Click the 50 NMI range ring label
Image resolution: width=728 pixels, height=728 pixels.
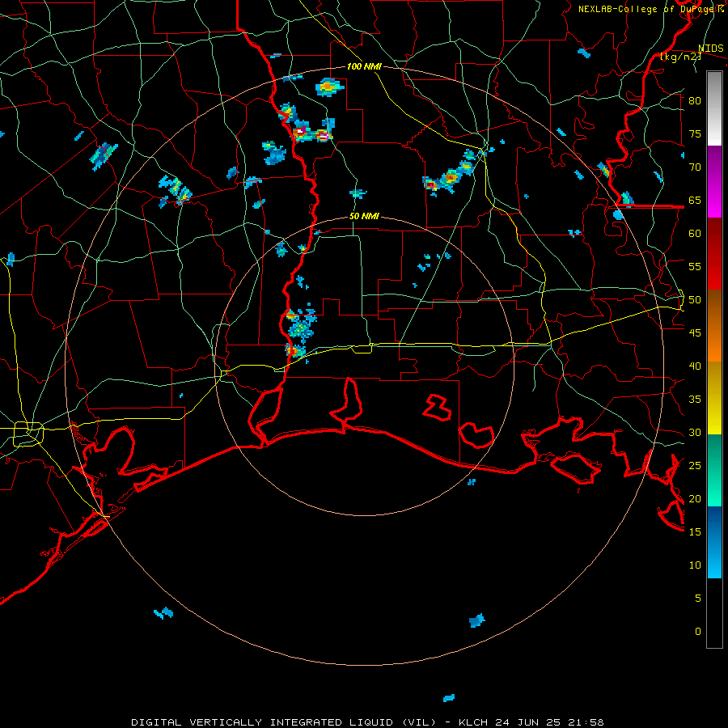point(364,216)
